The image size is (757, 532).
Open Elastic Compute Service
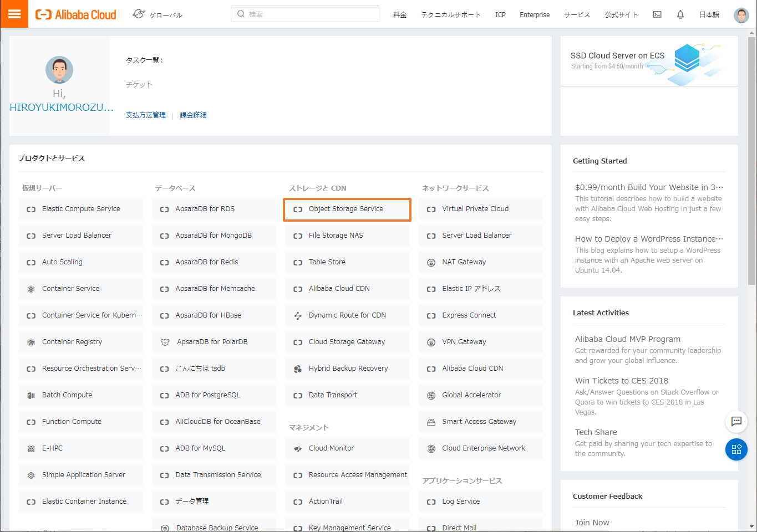click(x=80, y=209)
